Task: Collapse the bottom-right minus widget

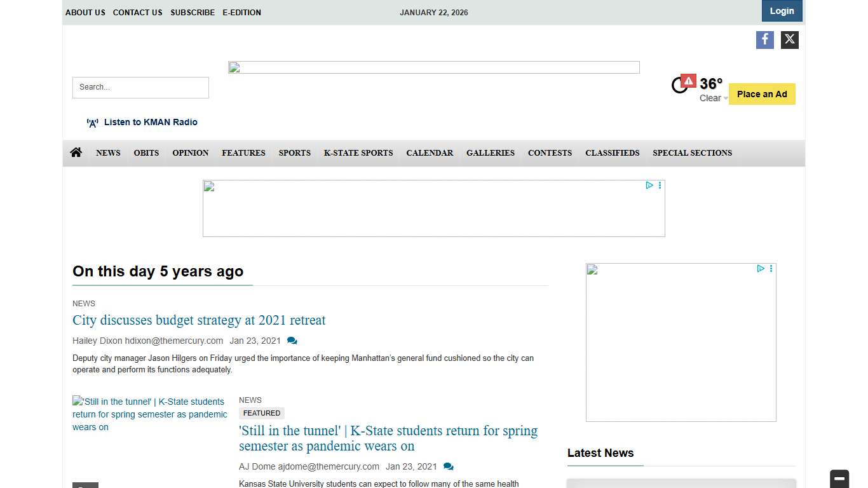Action: point(839,478)
